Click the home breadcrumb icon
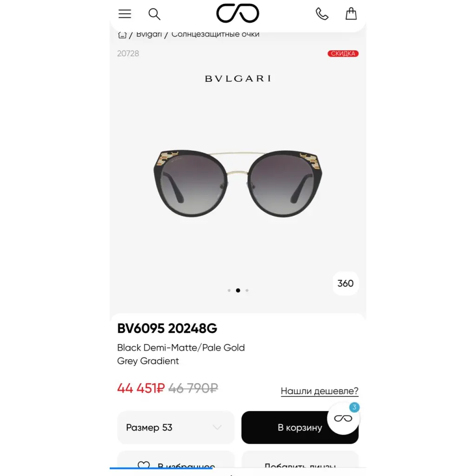476x476 pixels. pos(122,35)
